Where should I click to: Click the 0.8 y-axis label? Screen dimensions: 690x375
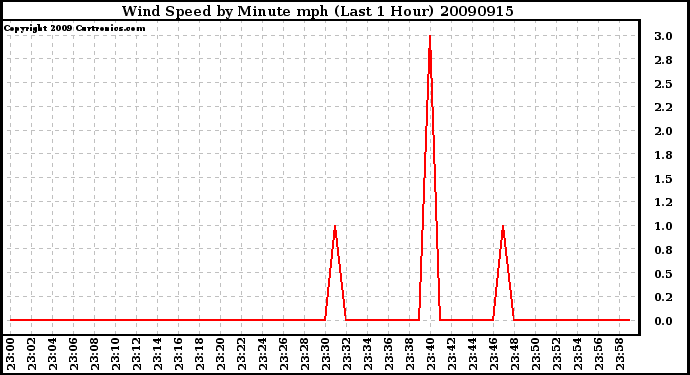[663, 250]
